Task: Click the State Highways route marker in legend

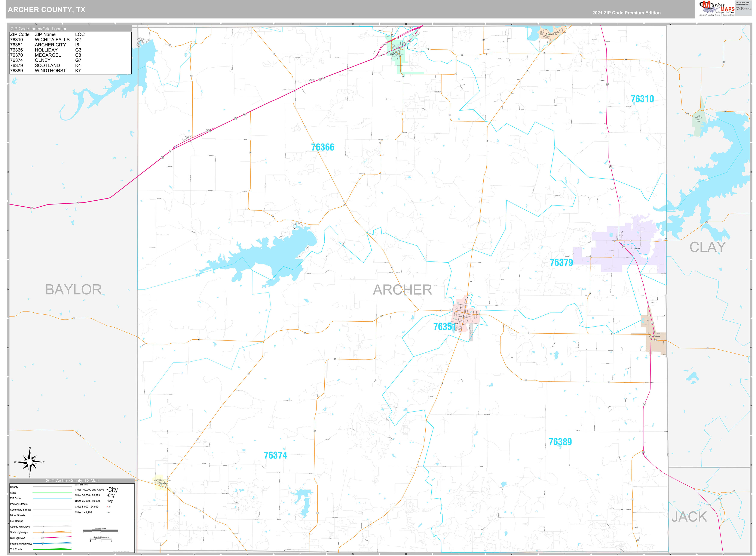Action: tap(42, 532)
